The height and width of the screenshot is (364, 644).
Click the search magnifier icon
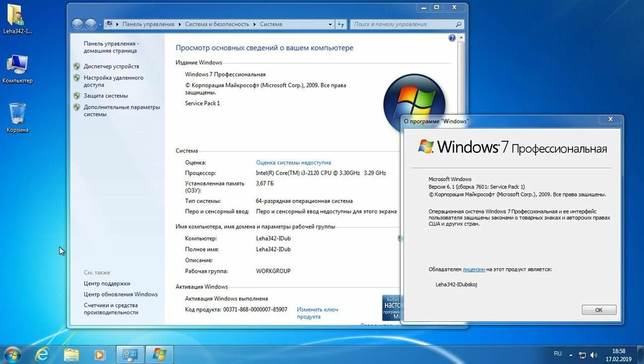click(458, 24)
